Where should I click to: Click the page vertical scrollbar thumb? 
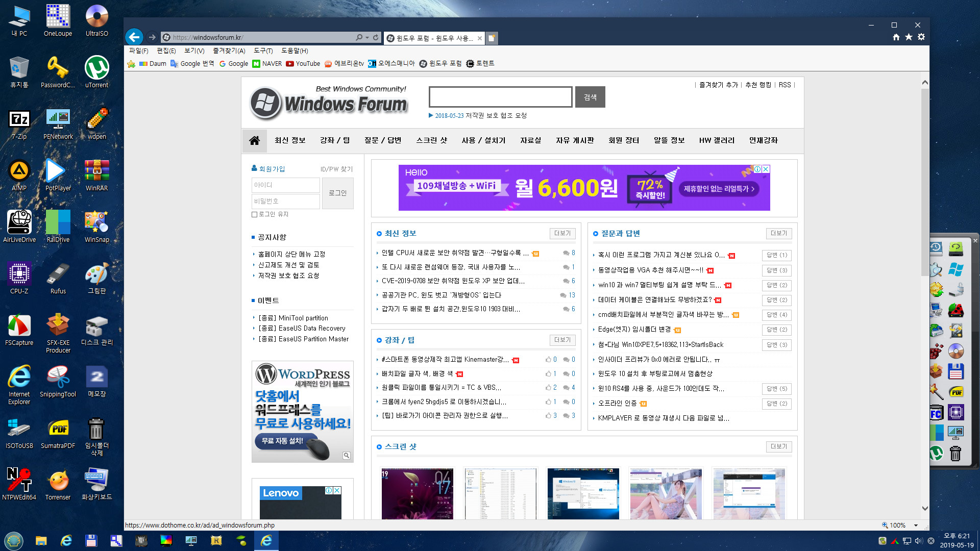click(925, 183)
